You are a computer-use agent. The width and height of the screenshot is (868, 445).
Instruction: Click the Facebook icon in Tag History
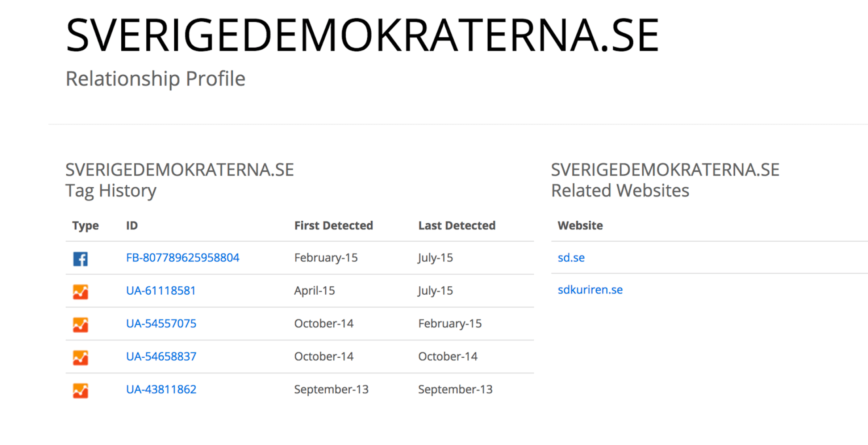click(80, 259)
